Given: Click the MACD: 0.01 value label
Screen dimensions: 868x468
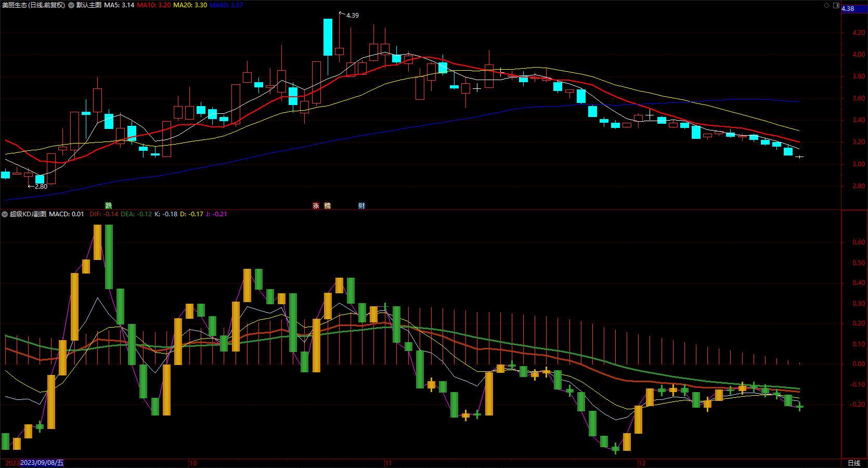Looking at the screenshot, I should 67,214.
